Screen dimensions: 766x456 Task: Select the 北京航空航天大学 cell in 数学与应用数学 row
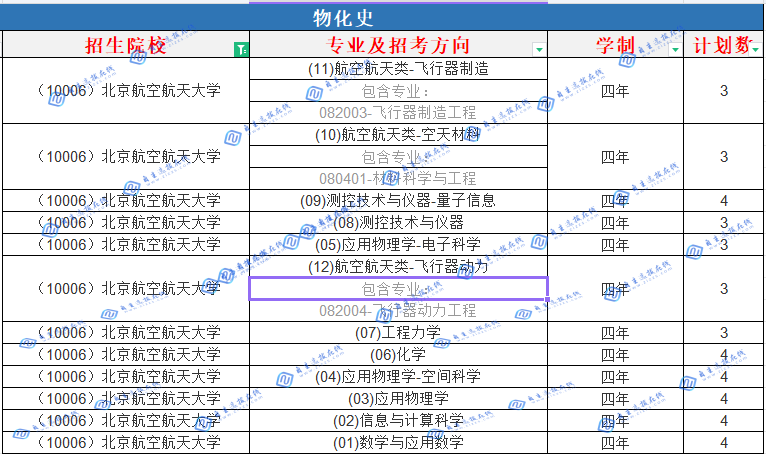126,442
